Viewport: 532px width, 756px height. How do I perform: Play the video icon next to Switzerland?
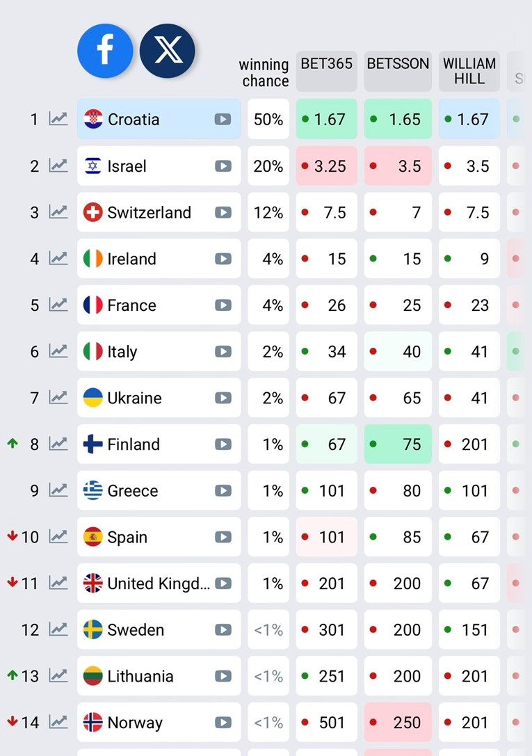click(x=223, y=213)
